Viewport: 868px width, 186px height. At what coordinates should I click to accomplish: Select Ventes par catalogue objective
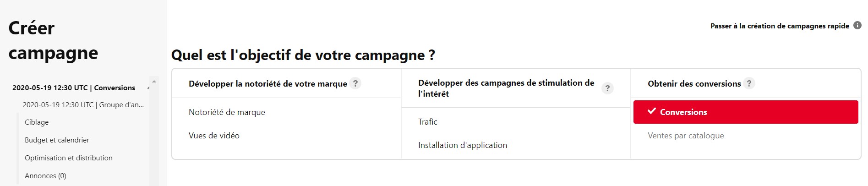(x=686, y=136)
